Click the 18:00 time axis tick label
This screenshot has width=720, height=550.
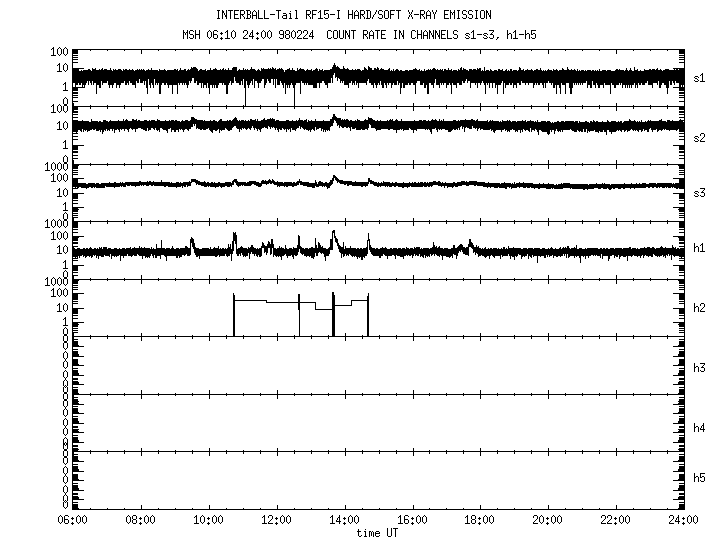(480, 520)
